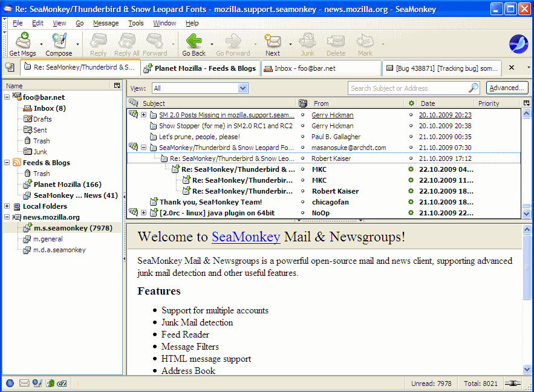Screen dimensions: 534x392
Task: Toggle thread display column header
Action: (134, 103)
